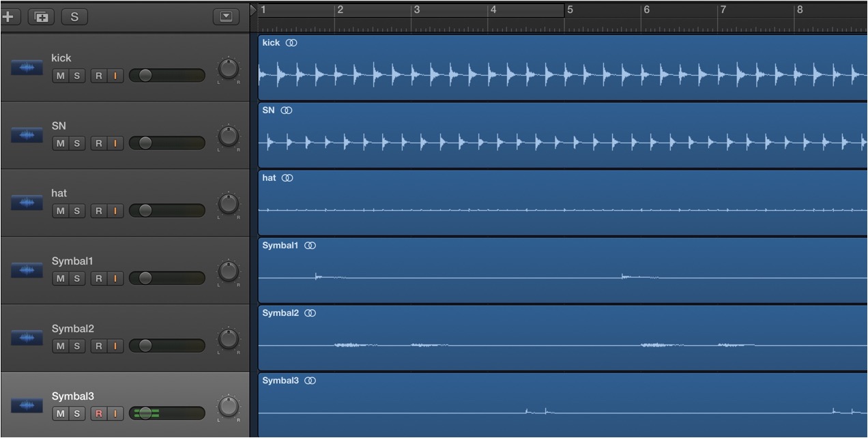Click the Symbal3 track pan knob

229,407
